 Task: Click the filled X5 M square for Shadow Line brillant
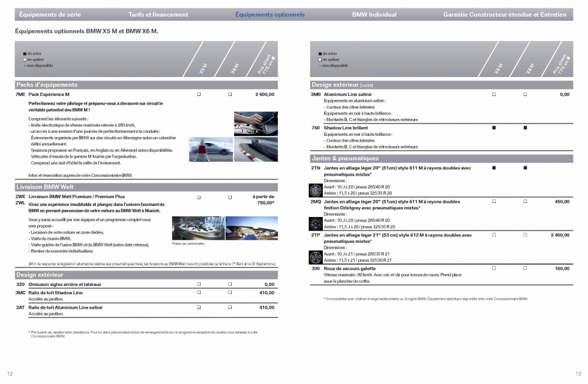494,128
